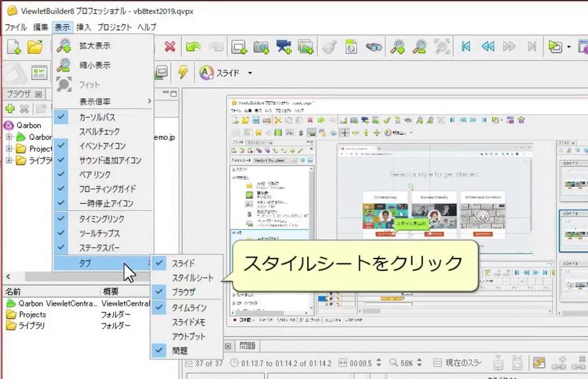Viewport: 588px width, 379px height.
Task: Jump to last slide button
Action: coord(532,46)
